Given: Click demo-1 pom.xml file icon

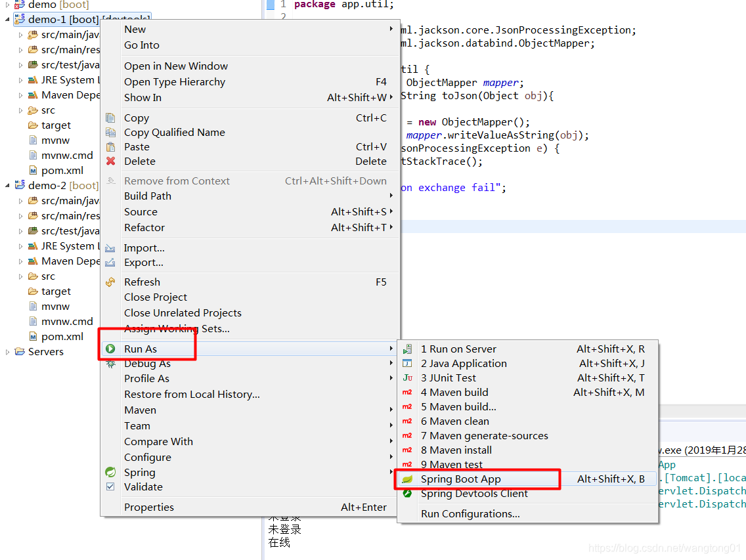Looking at the screenshot, I should pyautogui.click(x=33, y=170).
